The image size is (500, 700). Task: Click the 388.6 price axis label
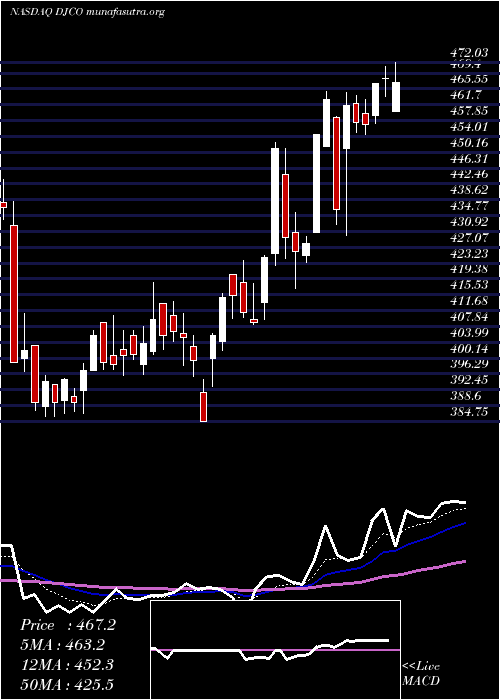[466, 396]
